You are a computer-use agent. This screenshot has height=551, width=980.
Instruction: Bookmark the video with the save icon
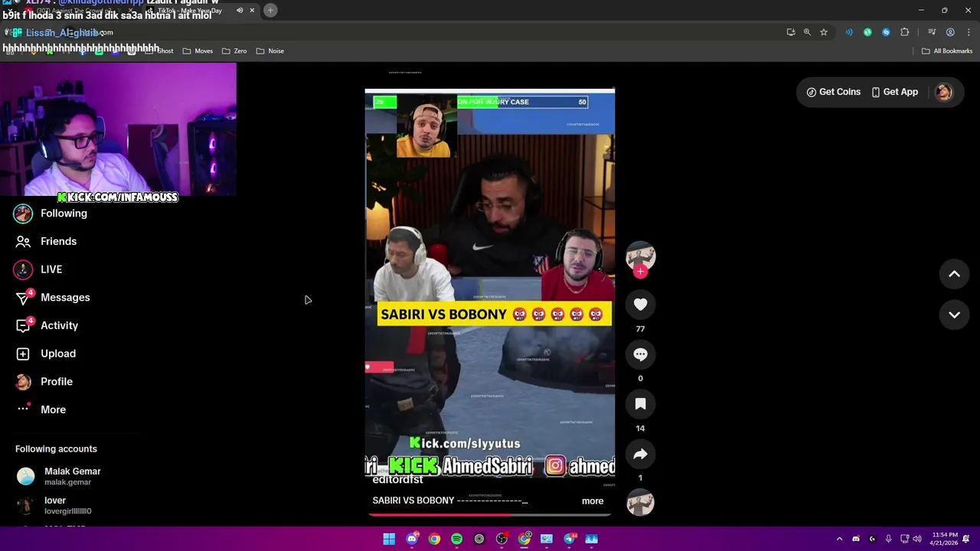tap(640, 404)
